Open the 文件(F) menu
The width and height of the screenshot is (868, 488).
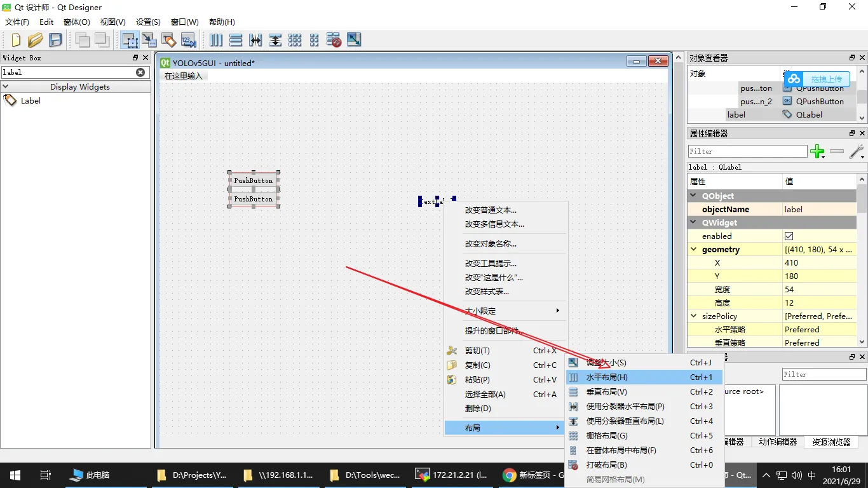click(x=17, y=22)
